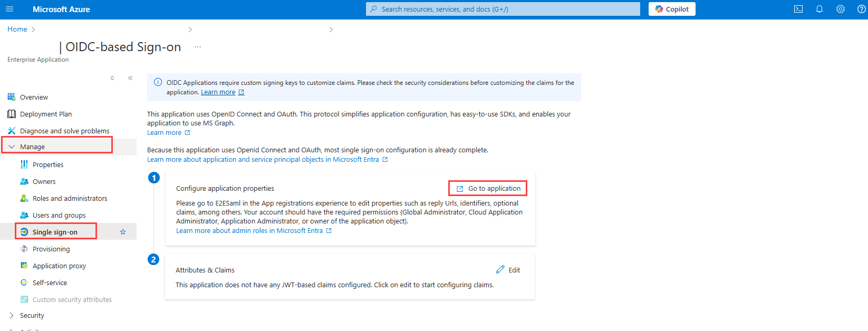Navigate to the Home breadcrumb

pyautogui.click(x=17, y=29)
